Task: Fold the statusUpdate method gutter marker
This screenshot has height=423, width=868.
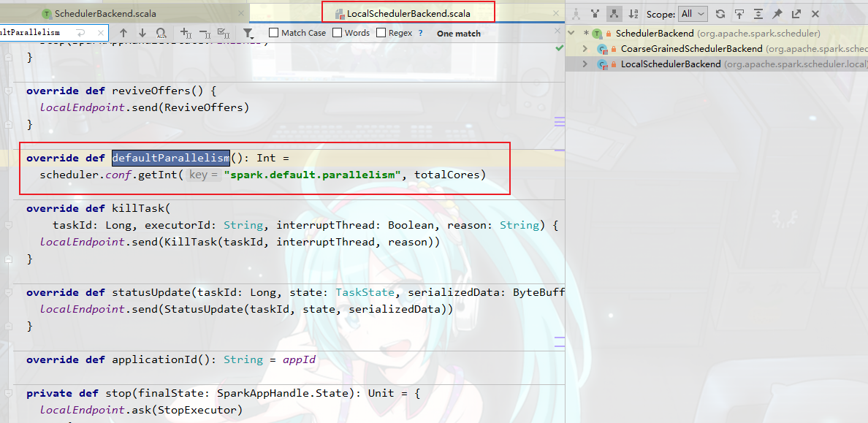Action: [8, 292]
